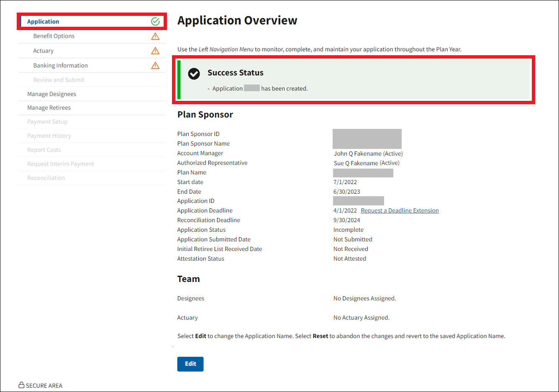Click the warning triangle next to Benefit Options

click(x=155, y=36)
